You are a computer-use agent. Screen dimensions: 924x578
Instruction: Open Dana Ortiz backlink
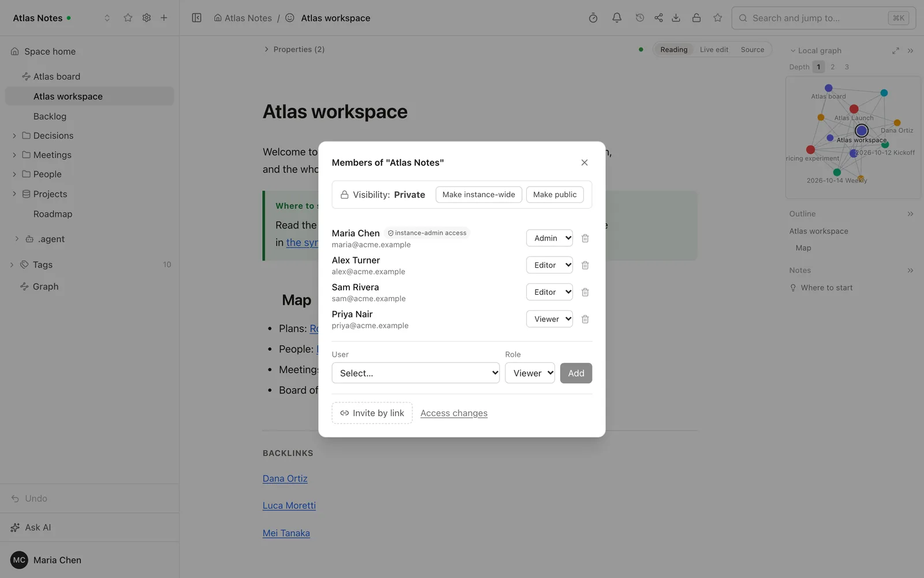[x=285, y=479]
